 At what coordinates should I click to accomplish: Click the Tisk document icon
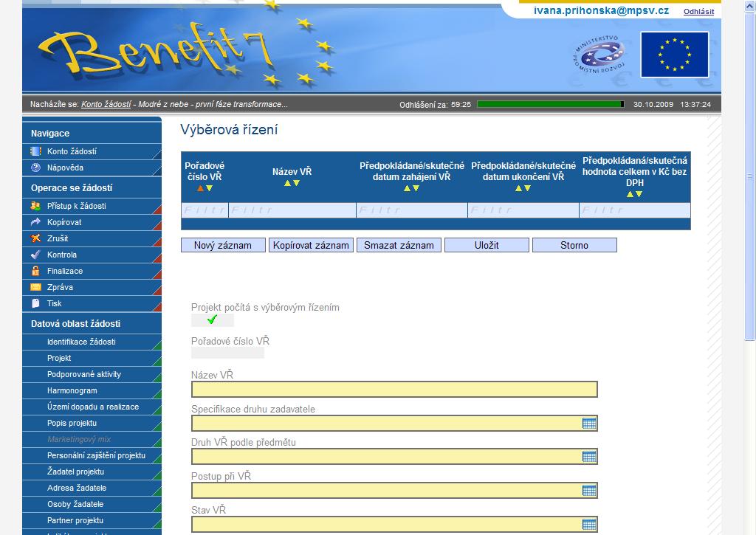pyautogui.click(x=35, y=303)
